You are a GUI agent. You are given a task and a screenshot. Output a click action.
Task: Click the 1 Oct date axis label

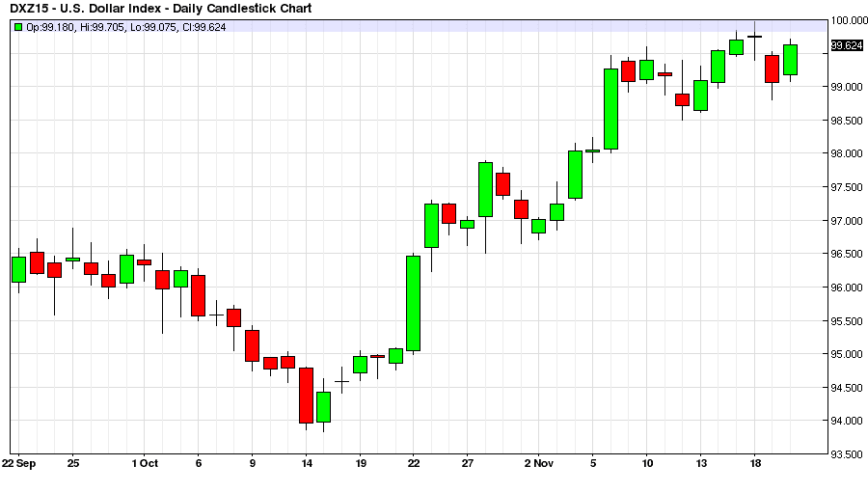pos(145,463)
